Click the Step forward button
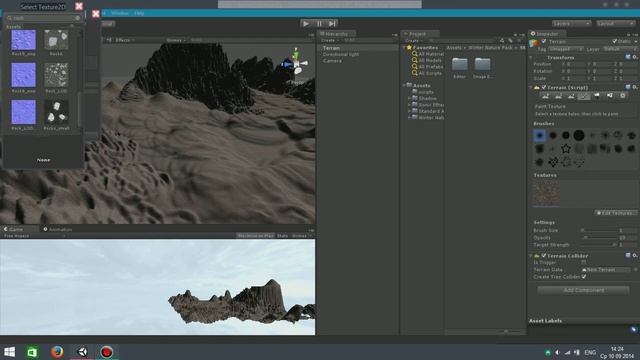Screen dimensions: 640x360 tap(332, 24)
